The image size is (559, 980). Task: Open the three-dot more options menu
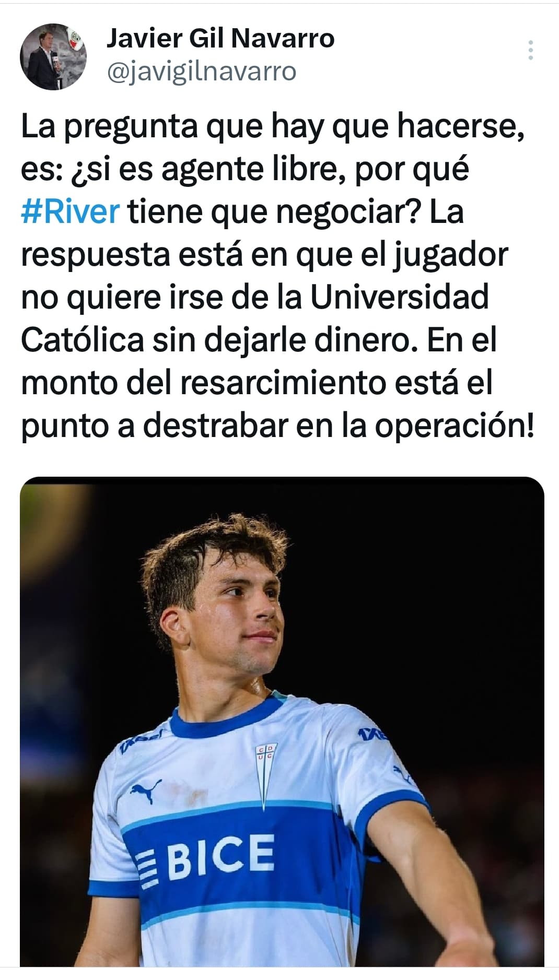coord(531,50)
